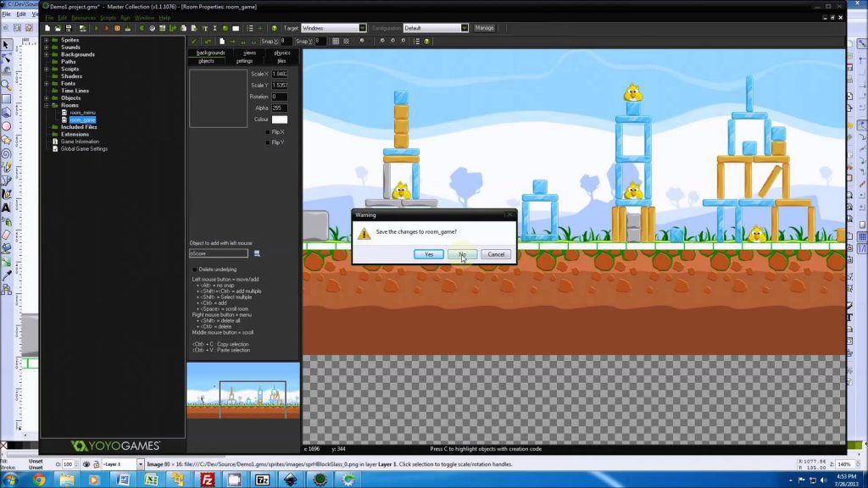Click the green checkmark to confirm room changes
Screen dimensions: 868x488
pos(194,41)
